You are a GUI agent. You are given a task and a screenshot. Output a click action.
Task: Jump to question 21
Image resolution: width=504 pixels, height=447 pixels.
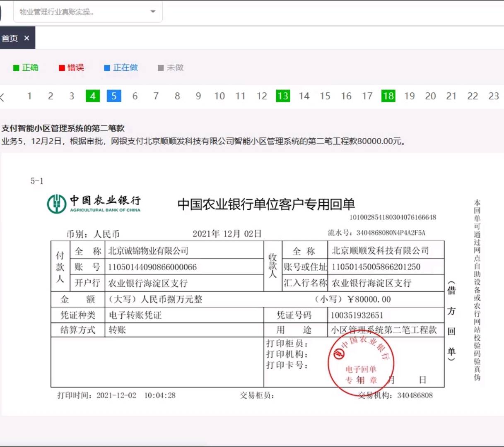point(451,96)
